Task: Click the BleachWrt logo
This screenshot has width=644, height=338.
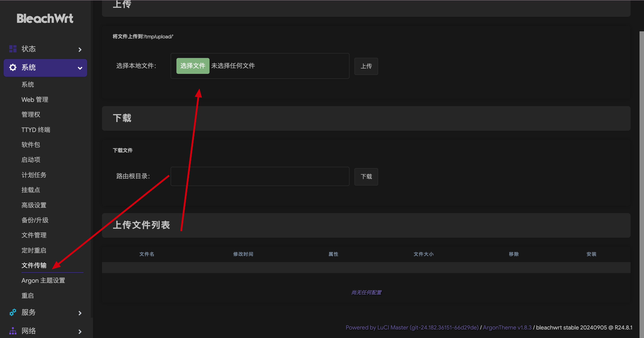Action: click(x=45, y=19)
